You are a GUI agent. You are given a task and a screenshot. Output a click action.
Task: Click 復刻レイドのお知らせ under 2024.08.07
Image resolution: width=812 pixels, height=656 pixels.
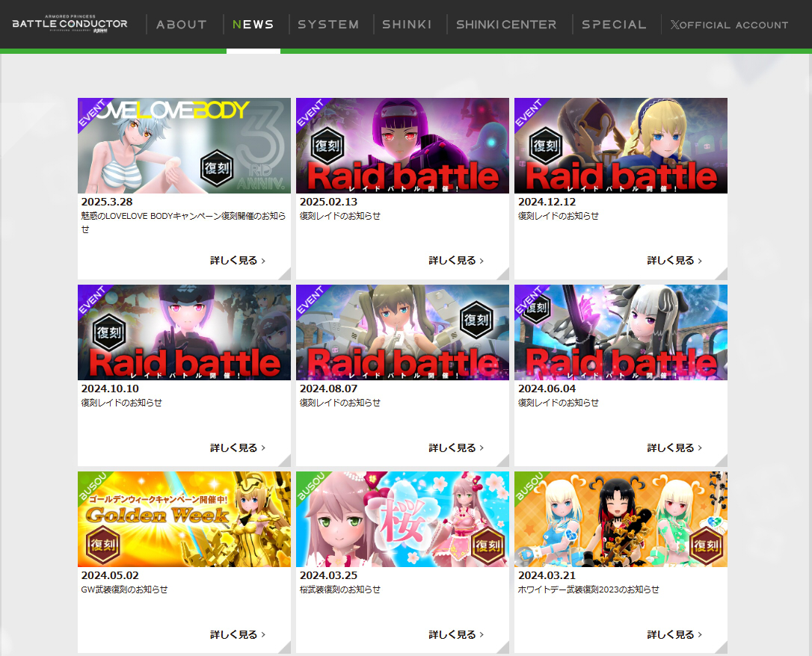[339, 403]
